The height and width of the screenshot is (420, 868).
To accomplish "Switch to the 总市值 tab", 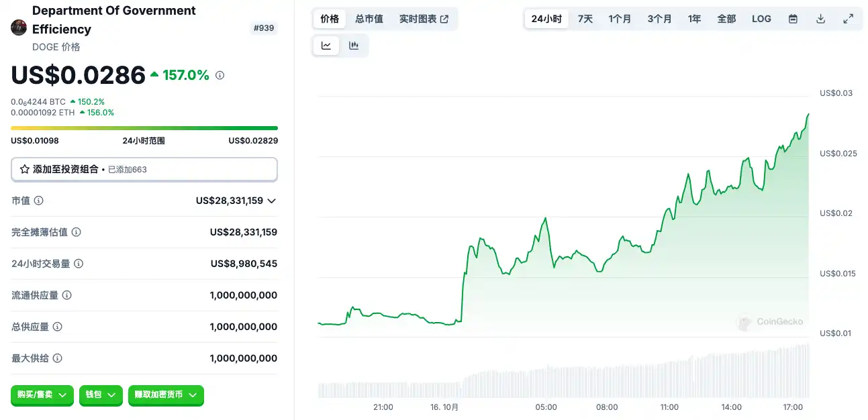I will coord(369,19).
